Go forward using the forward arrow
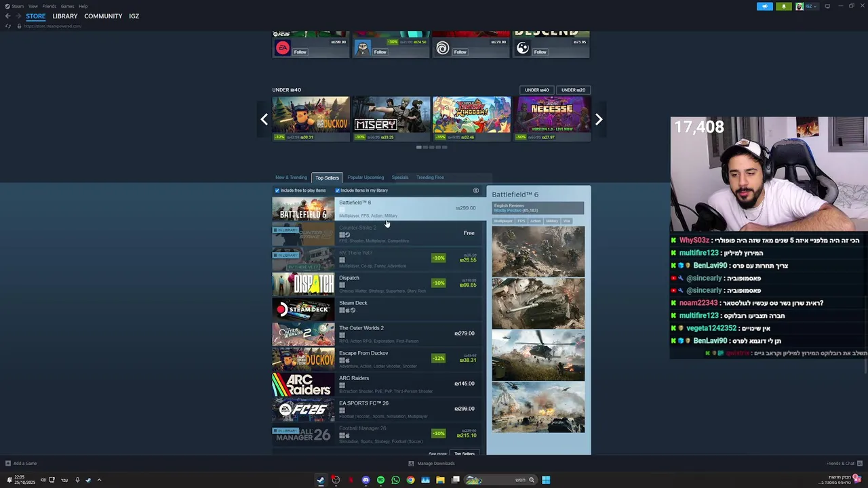 pos(18,16)
